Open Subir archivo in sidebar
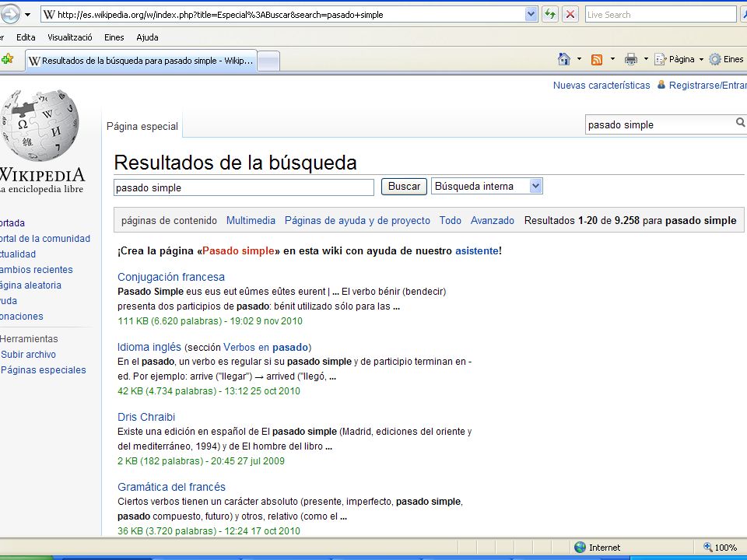Screen dimensions: 747x560 [x=28, y=355]
